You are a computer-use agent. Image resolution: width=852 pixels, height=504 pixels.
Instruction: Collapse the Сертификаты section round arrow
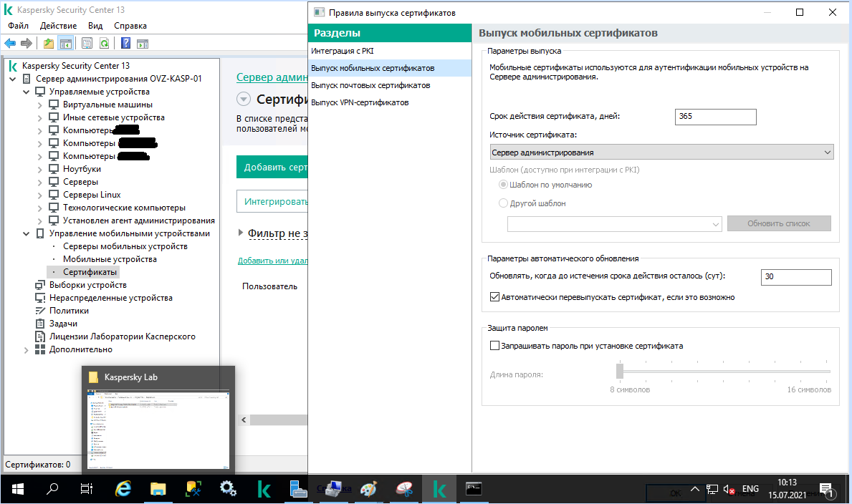click(244, 100)
